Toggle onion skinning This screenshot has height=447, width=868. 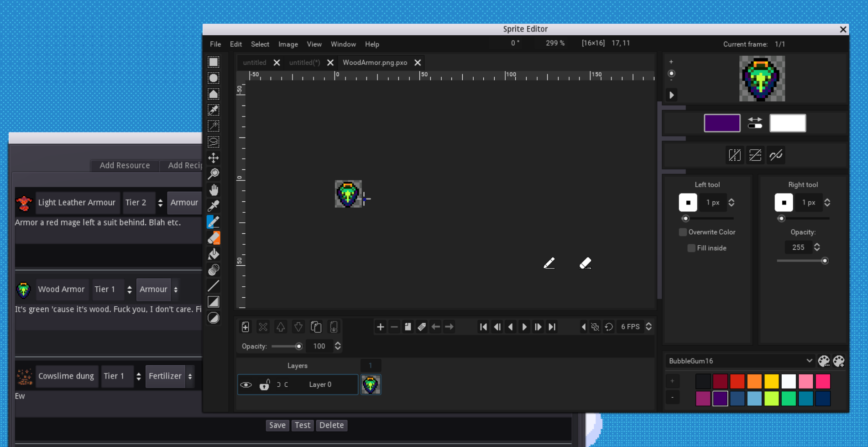(595, 327)
